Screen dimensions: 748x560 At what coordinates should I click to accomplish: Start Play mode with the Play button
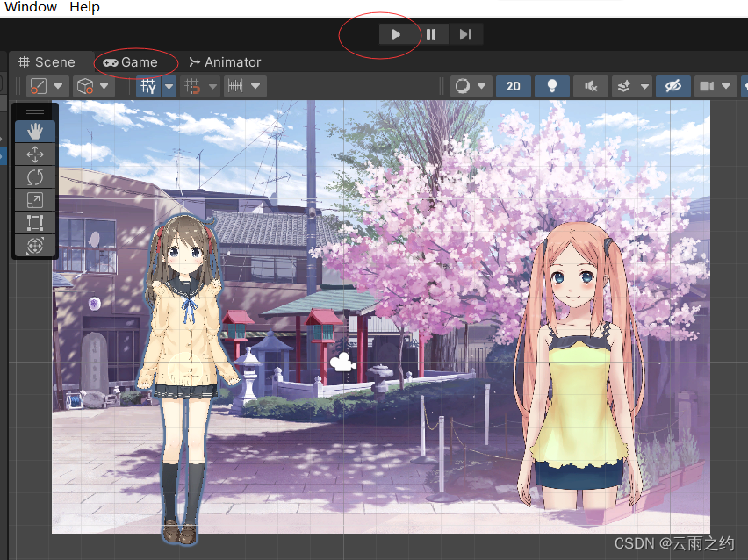tap(395, 34)
